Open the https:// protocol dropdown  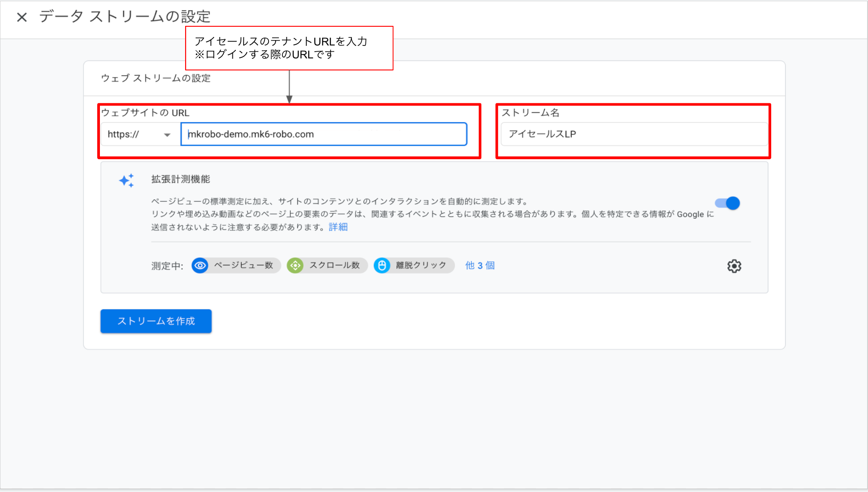click(140, 134)
